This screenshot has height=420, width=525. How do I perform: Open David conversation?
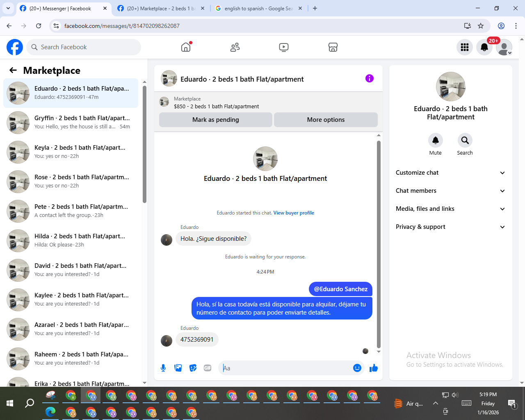click(x=71, y=270)
